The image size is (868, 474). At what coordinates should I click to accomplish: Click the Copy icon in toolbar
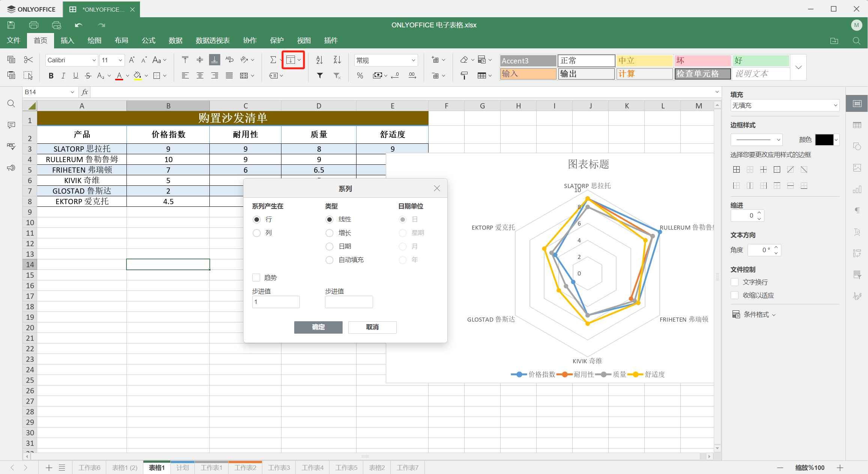[11, 60]
